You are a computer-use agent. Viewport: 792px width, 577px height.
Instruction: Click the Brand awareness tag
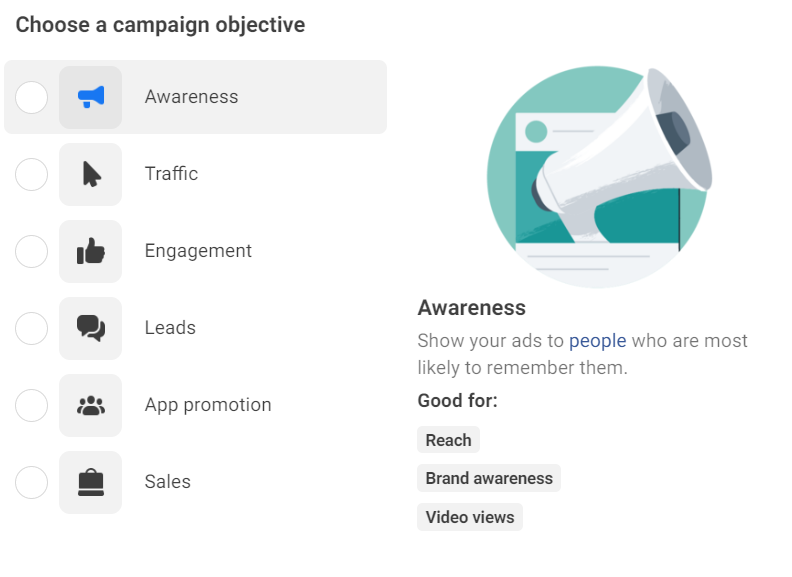pyautogui.click(x=489, y=478)
